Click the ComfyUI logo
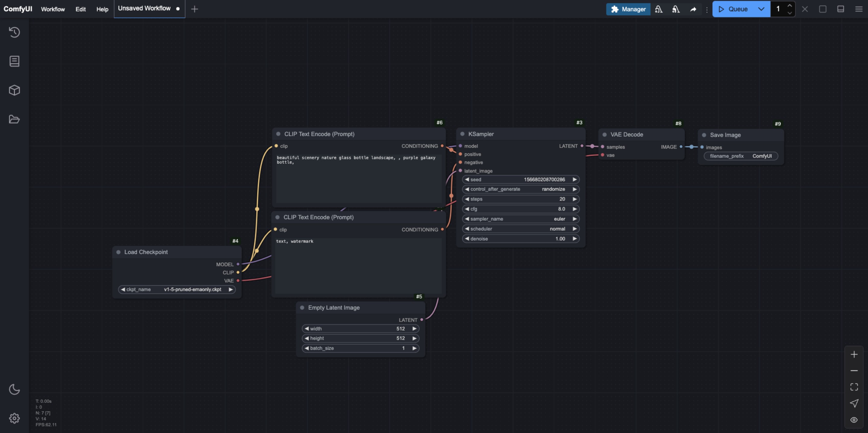 tap(18, 9)
